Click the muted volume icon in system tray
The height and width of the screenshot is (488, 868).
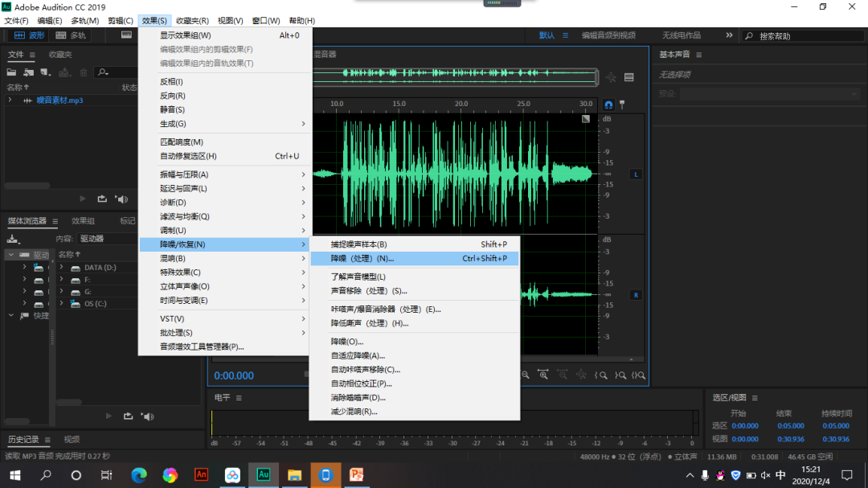(766, 475)
